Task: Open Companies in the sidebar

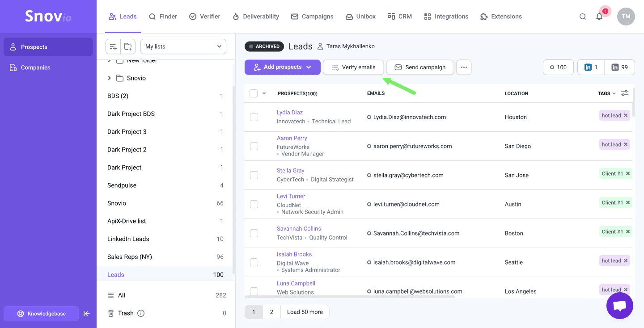Action: click(35, 67)
